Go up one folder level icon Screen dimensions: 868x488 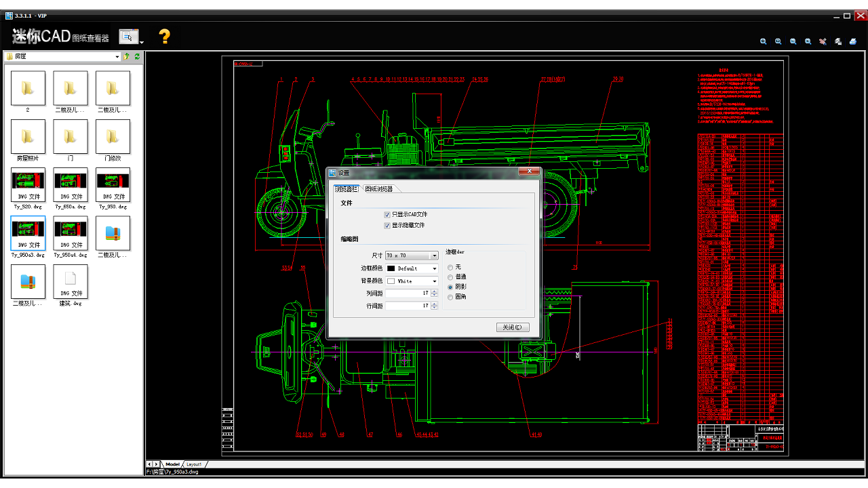(x=127, y=57)
